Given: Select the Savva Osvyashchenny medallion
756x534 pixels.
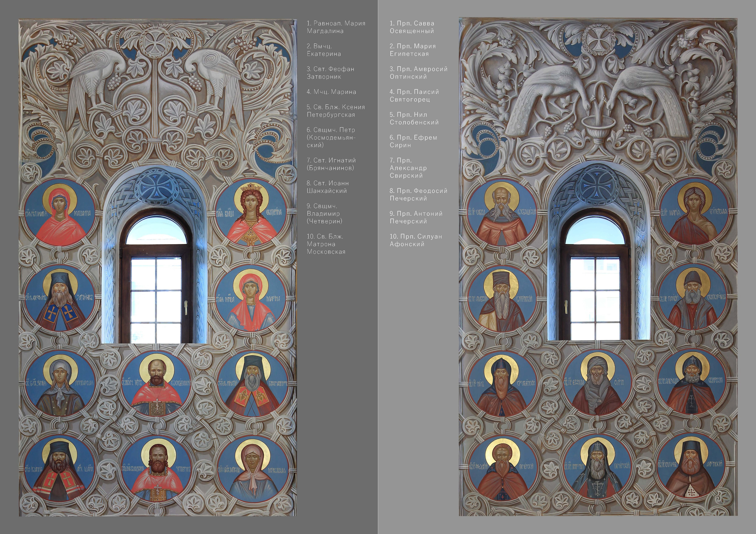Looking at the screenshot, I should [502, 212].
